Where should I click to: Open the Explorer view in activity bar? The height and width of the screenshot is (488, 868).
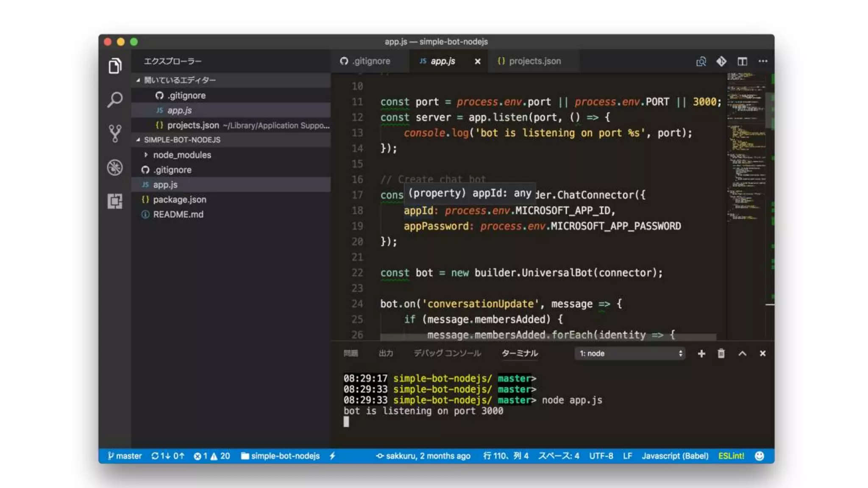pos(115,66)
